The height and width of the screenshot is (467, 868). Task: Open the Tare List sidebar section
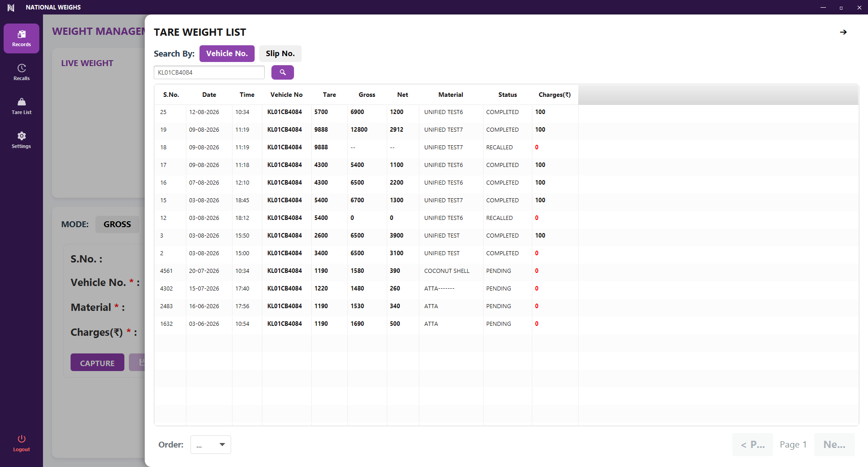[21, 106]
